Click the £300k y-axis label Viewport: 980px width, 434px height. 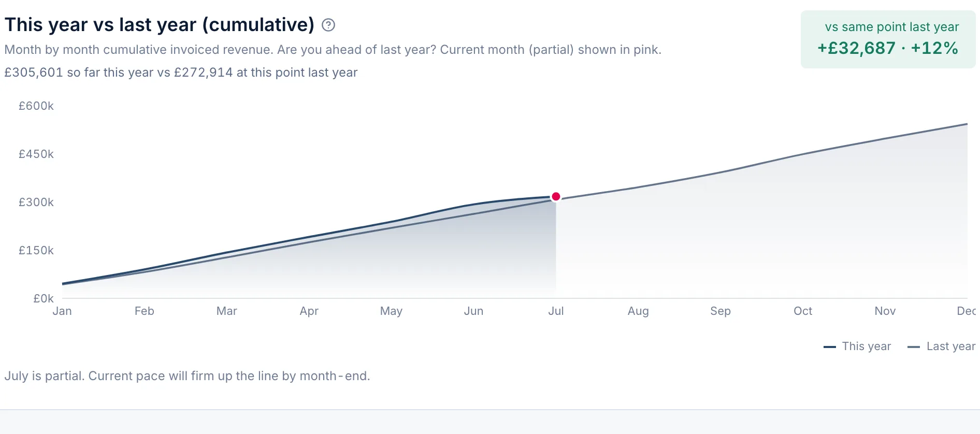(36, 202)
